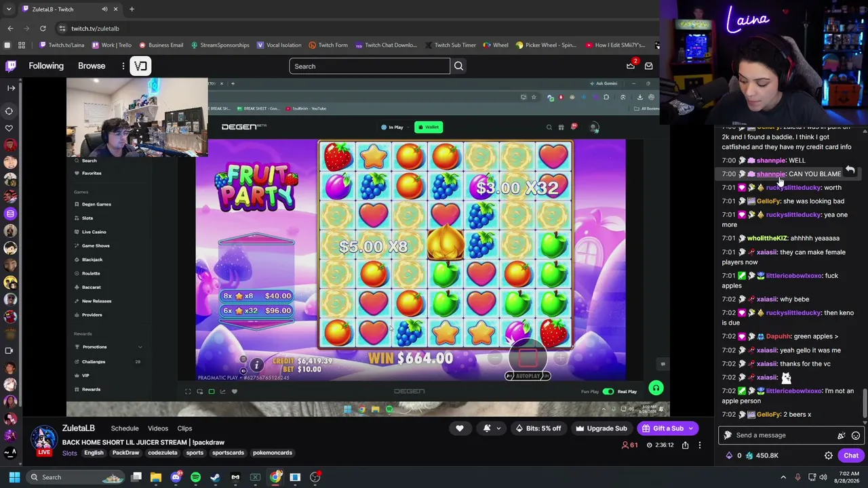This screenshot has height=488, width=868.
Task: Click the Windows taskbar Search box
Action: (x=76, y=477)
